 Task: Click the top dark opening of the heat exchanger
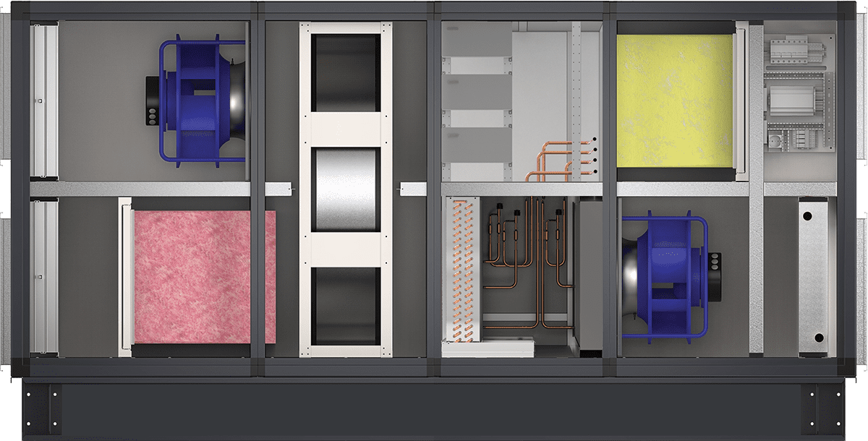tap(344, 73)
